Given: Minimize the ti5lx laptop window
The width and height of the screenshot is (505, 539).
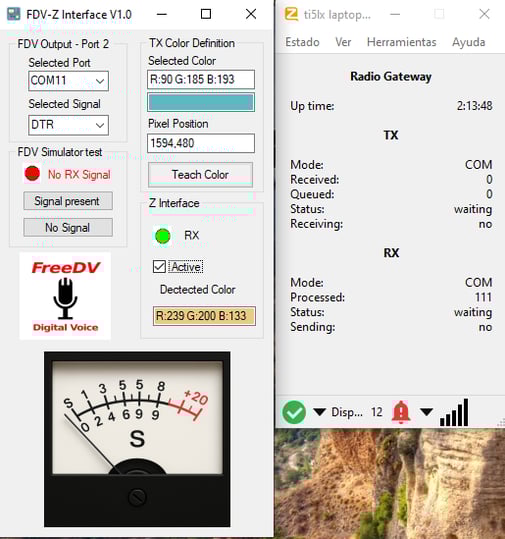Looking at the screenshot, I should coord(395,14).
